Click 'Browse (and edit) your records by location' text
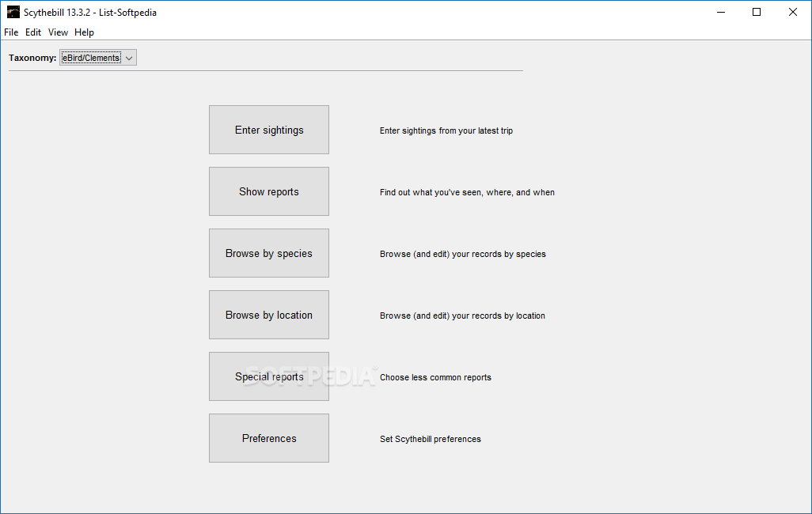 click(x=462, y=316)
